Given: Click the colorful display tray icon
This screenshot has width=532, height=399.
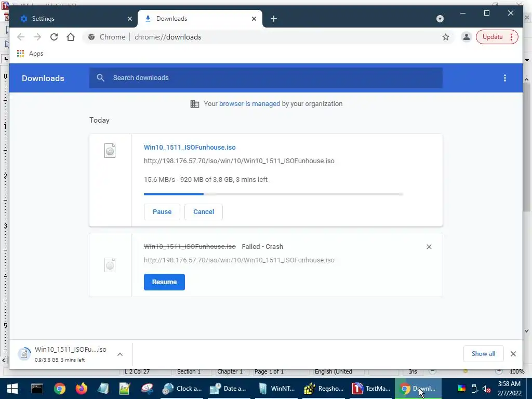Looking at the screenshot, I should 462,389.
